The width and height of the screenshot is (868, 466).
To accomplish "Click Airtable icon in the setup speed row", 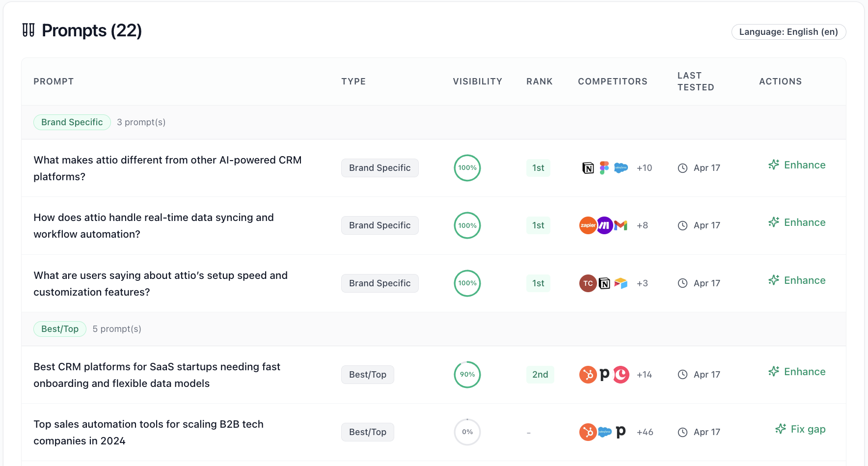I will point(621,283).
